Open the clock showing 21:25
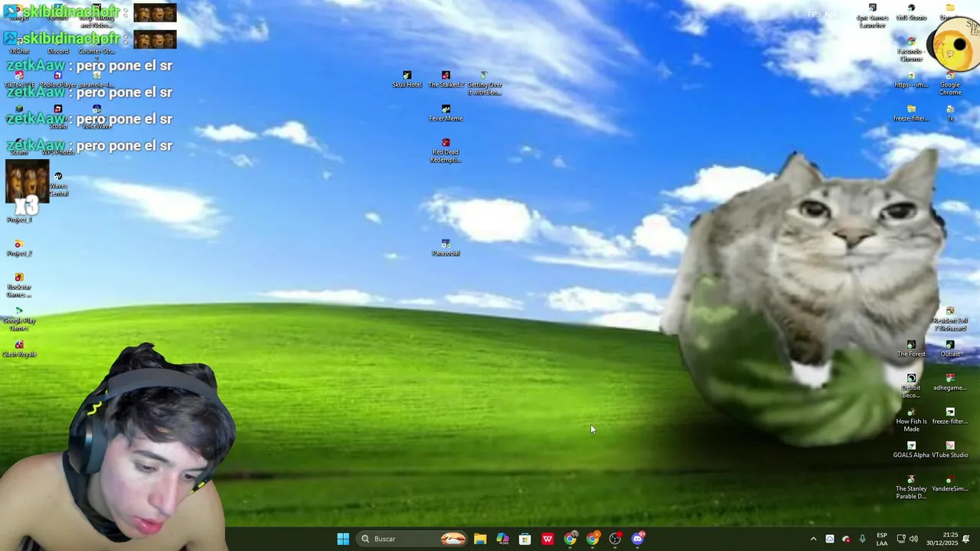This screenshot has width=980, height=551. point(942,539)
